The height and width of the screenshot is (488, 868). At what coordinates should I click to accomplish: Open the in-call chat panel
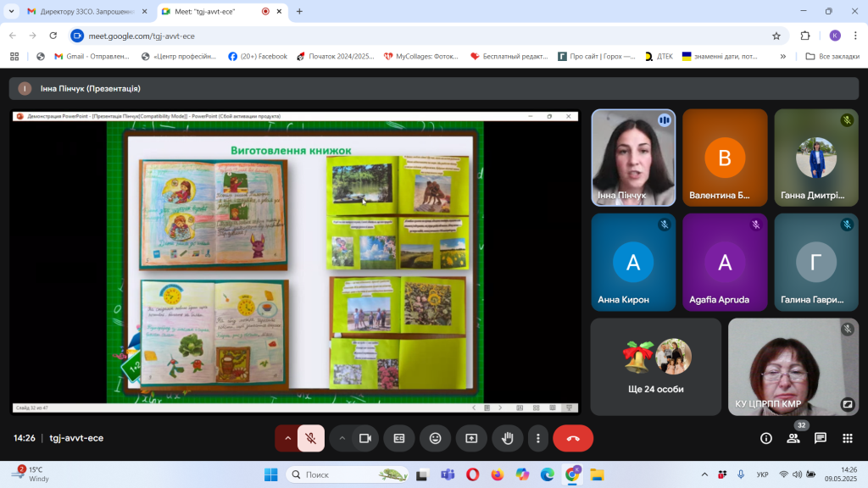pyautogui.click(x=821, y=438)
